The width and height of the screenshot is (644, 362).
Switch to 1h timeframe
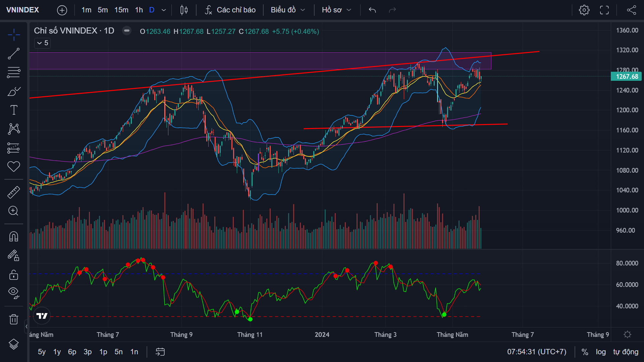pos(139,10)
